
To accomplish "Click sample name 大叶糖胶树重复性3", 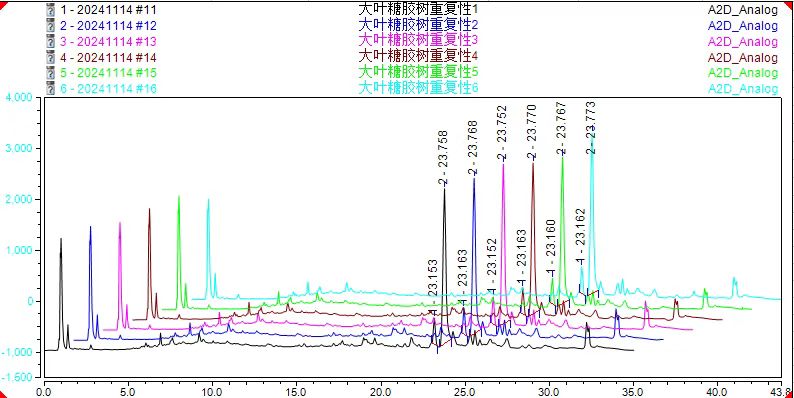I will coord(418,39).
